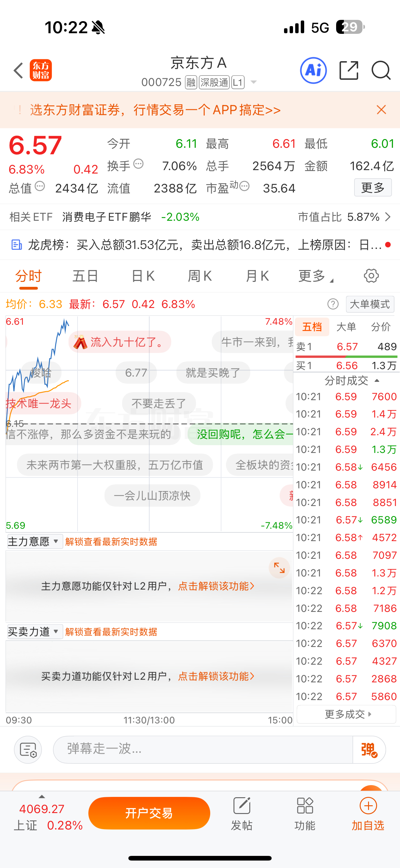The width and height of the screenshot is (400, 868).
Task: Open the 东方财富证券 promo banner link
Action: 155,110
